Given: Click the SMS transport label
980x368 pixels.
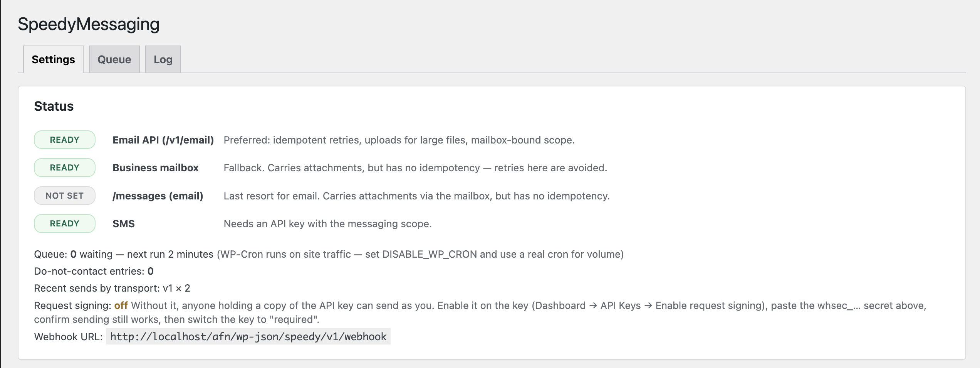Looking at the screenshot, I should click(x=124, y=224).
